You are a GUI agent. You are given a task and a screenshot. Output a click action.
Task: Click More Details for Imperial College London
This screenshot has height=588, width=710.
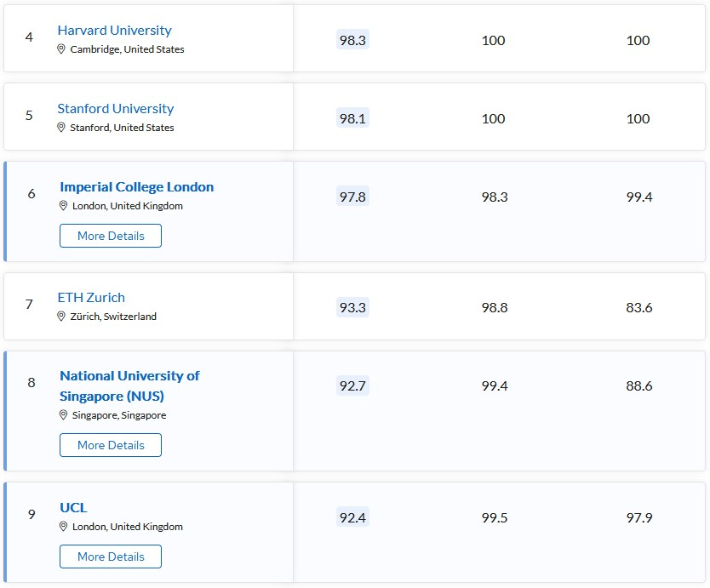[x=111, y=236]
